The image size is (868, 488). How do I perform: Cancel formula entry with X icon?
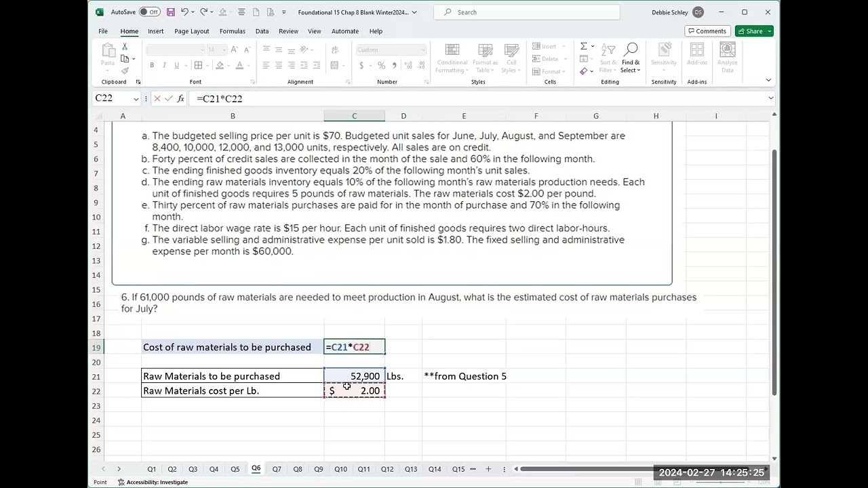point(157,98)
